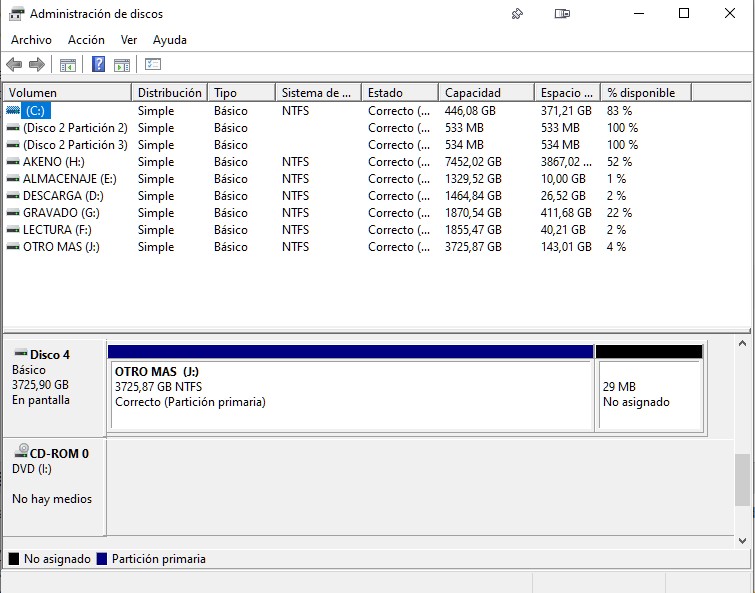Select OTRO MAS (J:) in volume list
This screenshot has height=593, width=755.
(61, 247)
